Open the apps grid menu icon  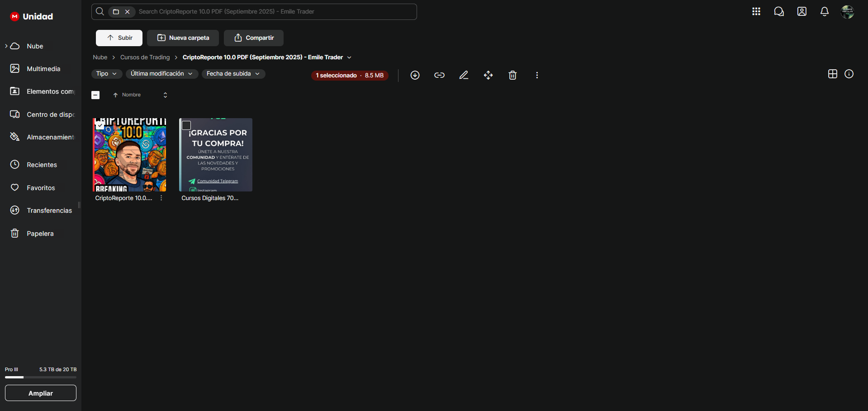tap(756, 12)
